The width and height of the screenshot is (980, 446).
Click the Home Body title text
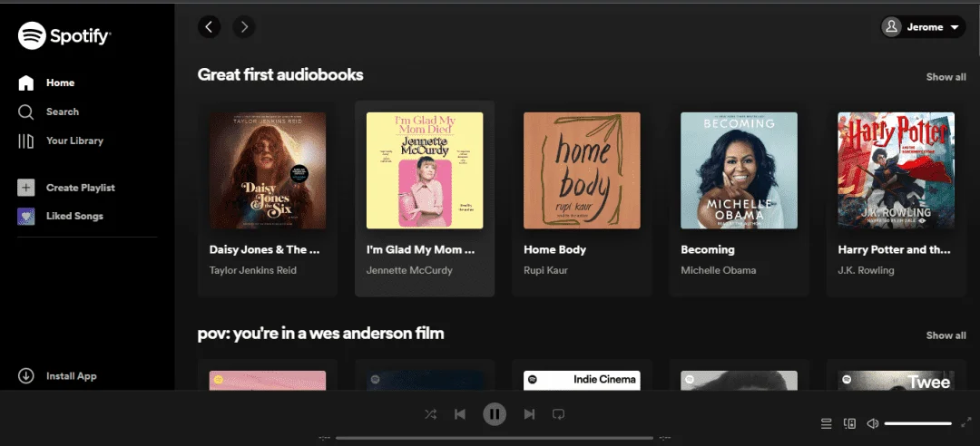click(x=555, y=250)
